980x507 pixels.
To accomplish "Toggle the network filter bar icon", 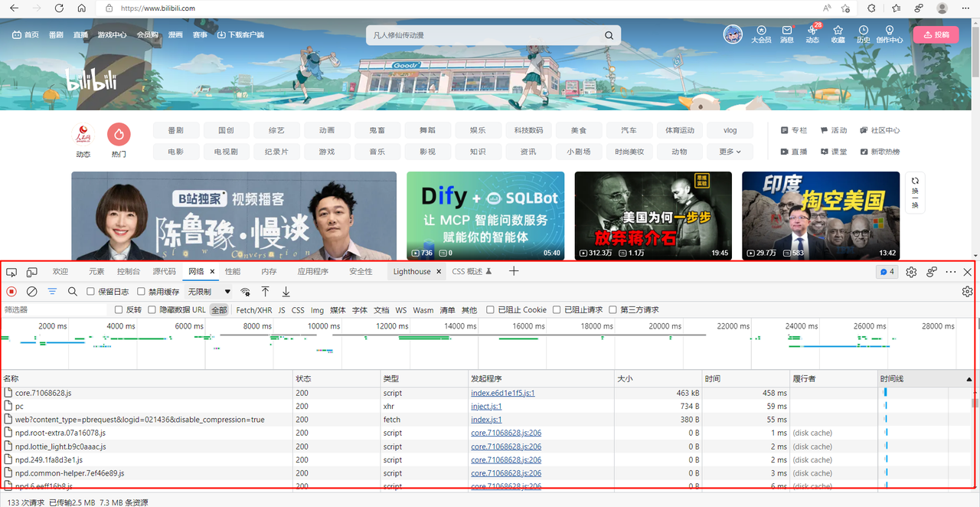I will (x=52, y=292).
